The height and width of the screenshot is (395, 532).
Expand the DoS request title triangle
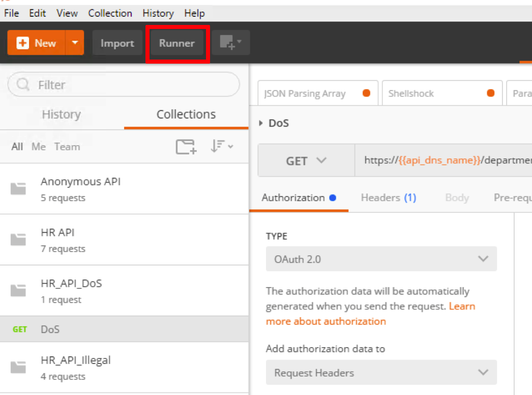coord(260,123)
